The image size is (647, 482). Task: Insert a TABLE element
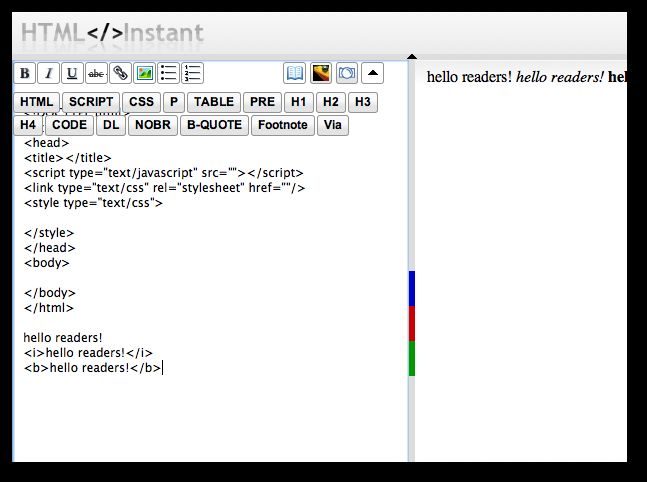coord(214,102)
